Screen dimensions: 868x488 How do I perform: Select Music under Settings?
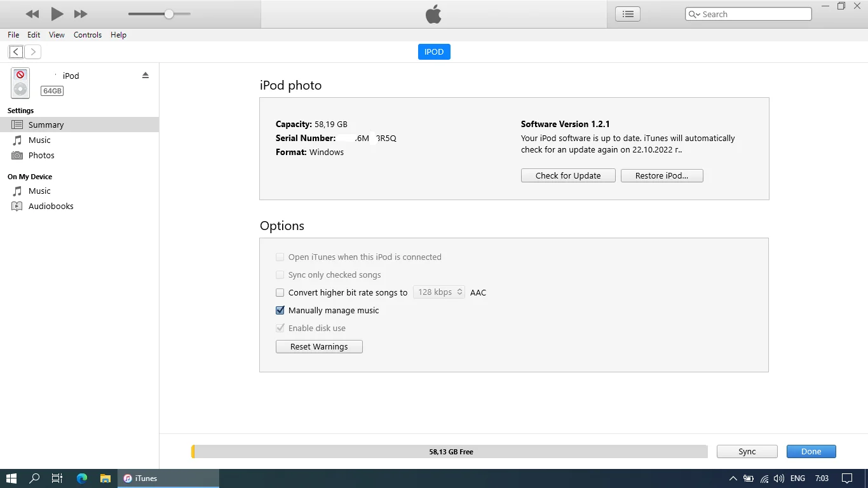point(79,140)
